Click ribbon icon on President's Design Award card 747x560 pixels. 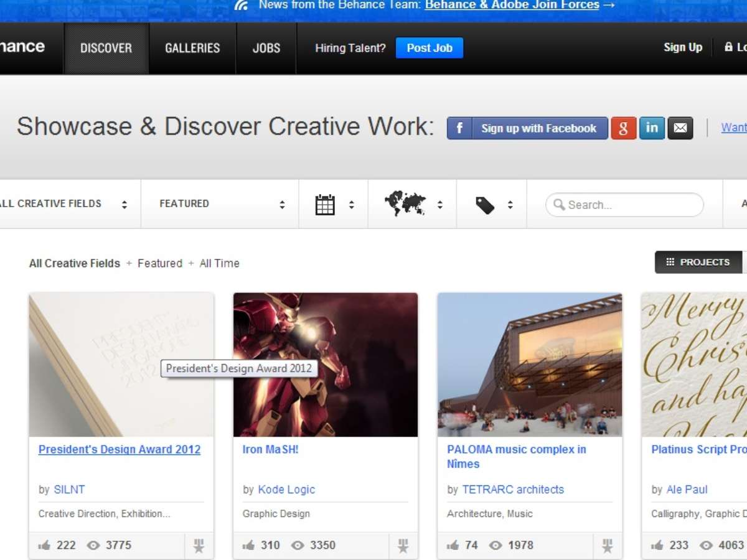click(x=199, y=546)
